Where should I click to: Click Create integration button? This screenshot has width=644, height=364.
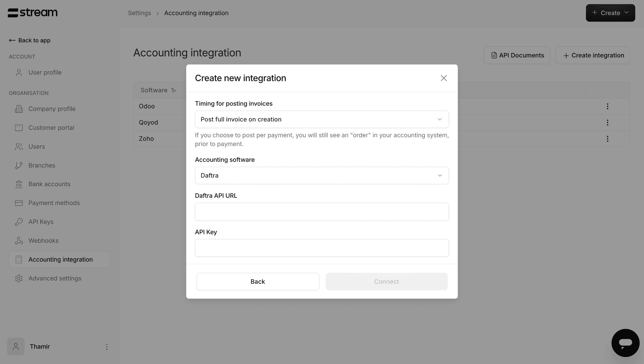[x=592, y=55]
